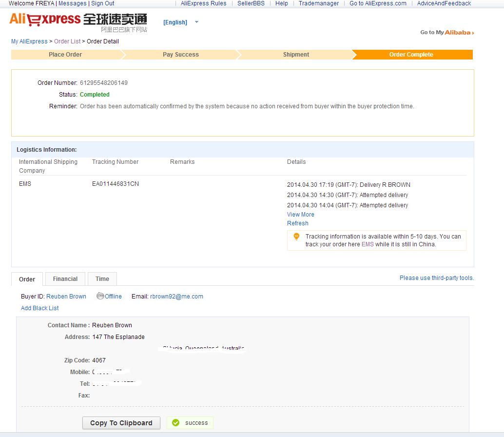Open AdviceAndFeedback link

coord(444,3)
